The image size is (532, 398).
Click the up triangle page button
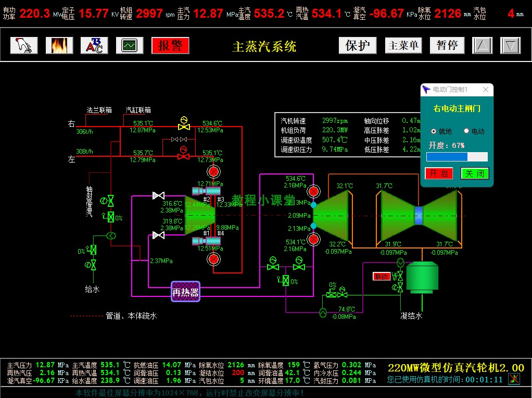pyautogui.click(x=482, y=45)
